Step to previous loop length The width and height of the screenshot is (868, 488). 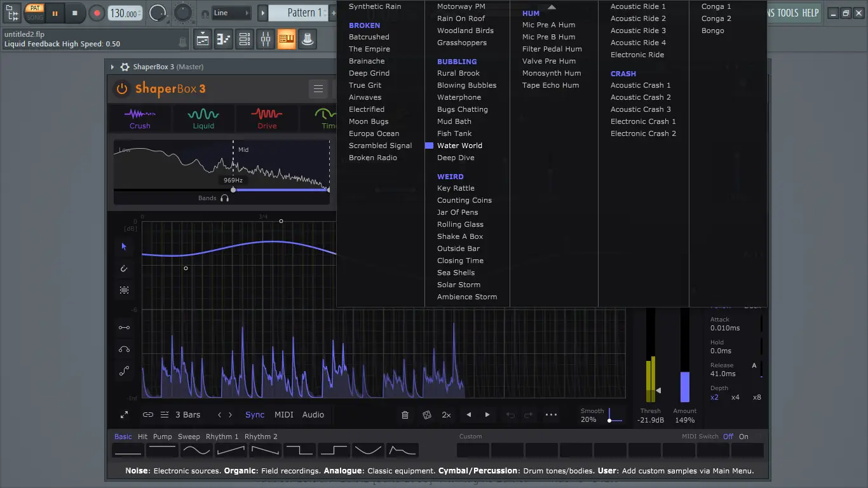219,415
